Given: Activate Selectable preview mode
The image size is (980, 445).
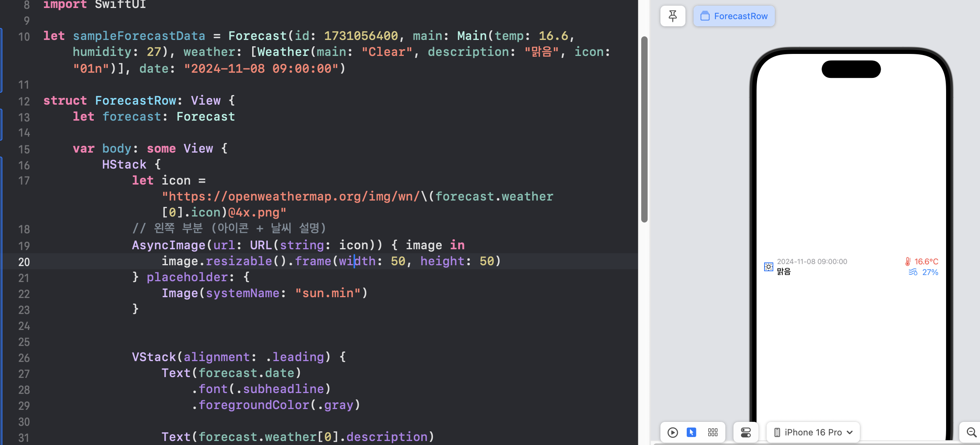Looking at the screenshot, I should pos(692,432).
